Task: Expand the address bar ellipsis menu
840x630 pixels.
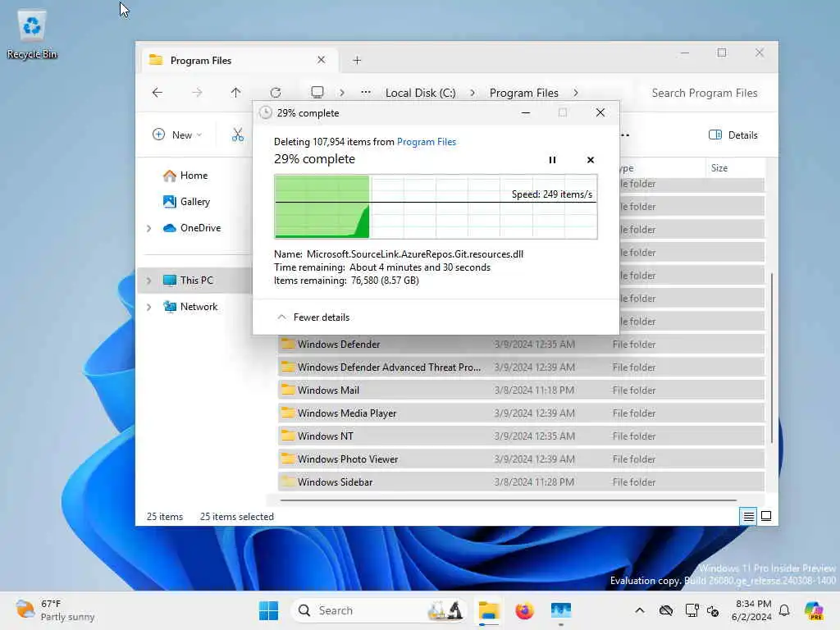Action: (366, 92)
